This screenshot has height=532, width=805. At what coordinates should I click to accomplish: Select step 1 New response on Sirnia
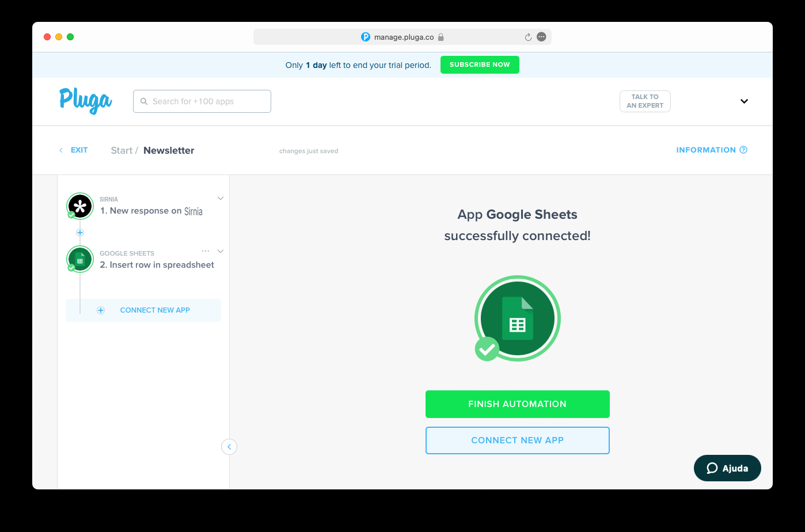coord(151,211)
